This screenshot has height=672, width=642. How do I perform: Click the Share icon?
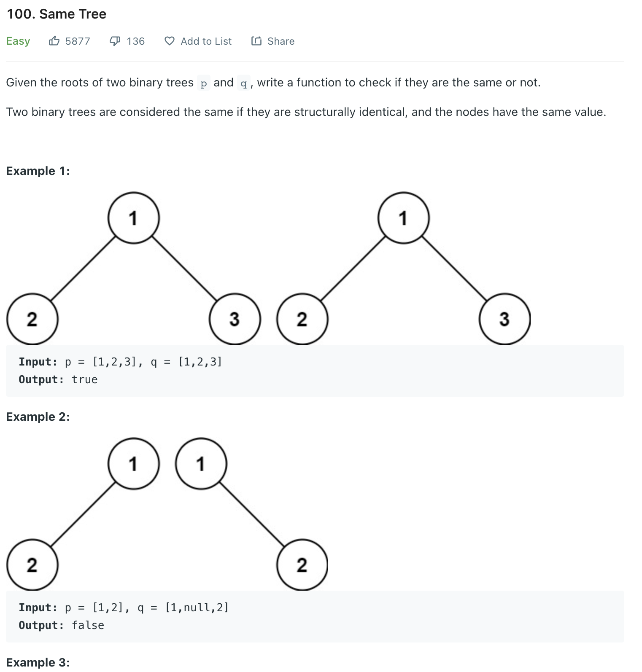point(256,41)
